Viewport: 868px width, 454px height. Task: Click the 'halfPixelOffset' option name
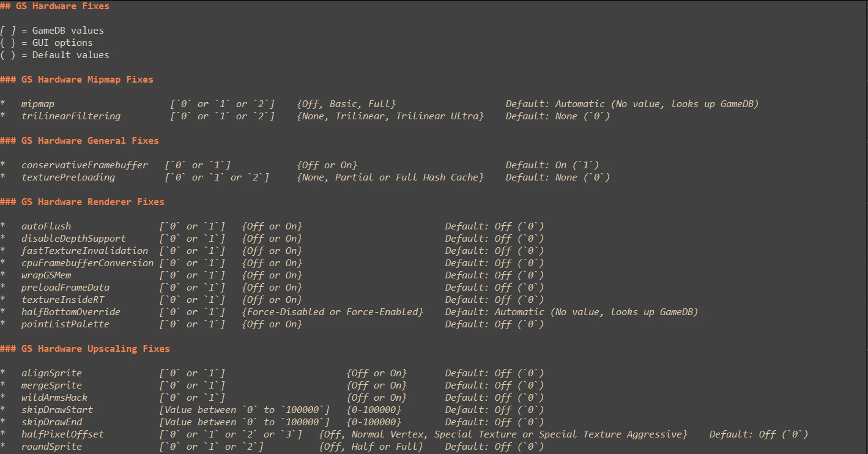pos(62,434)
